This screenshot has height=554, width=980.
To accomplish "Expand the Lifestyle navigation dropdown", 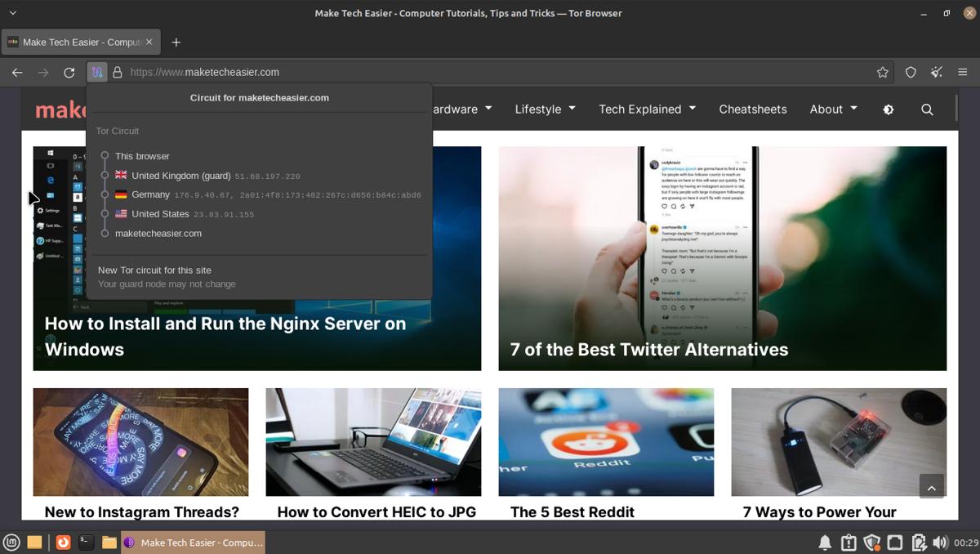I will (x=544, y=109).
